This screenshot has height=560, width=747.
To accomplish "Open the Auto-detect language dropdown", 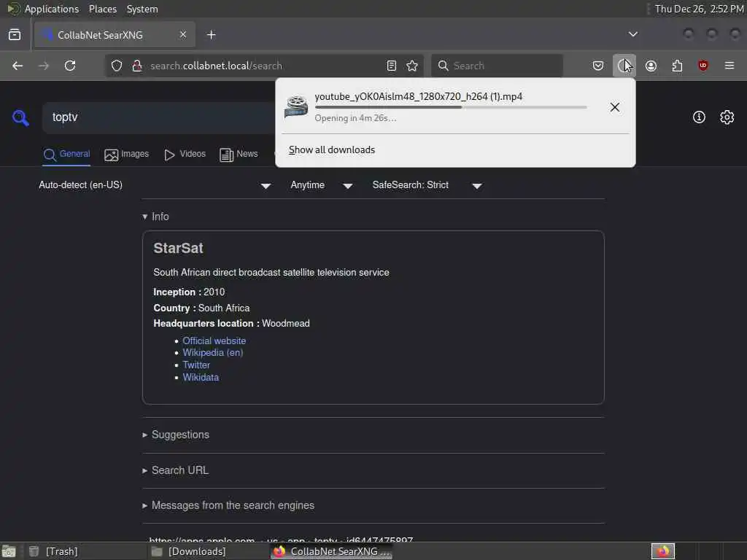I will coord(155,185).
